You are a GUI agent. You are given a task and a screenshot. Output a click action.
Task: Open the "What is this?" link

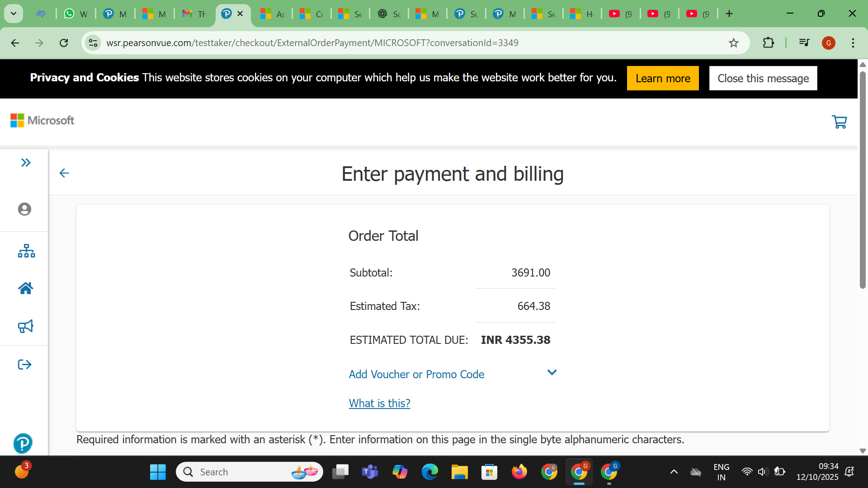[x=379, y=403]
